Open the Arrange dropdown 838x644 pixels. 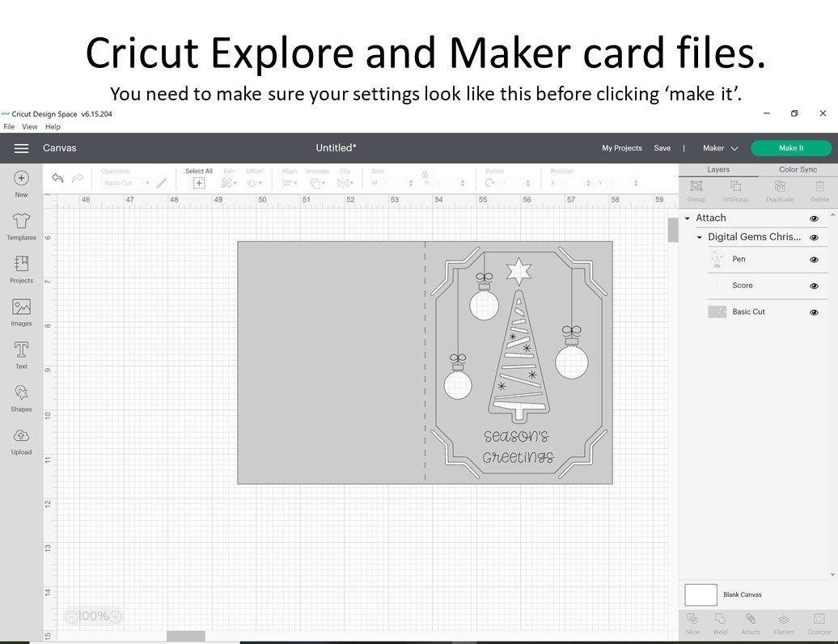pos(317,183)
